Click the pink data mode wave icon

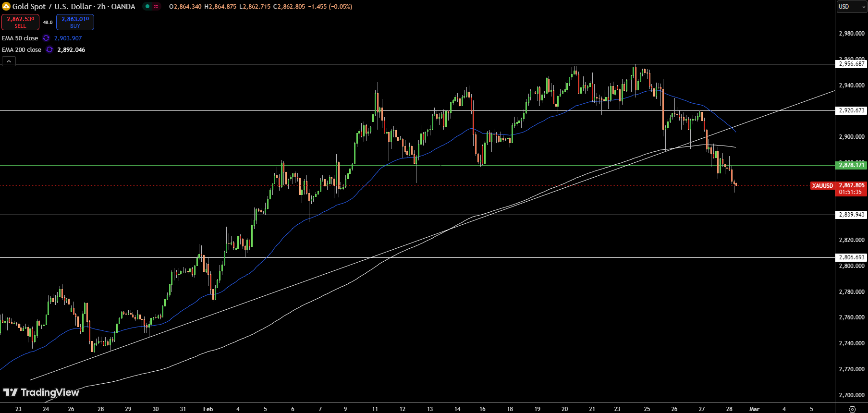tap(156, 6)
